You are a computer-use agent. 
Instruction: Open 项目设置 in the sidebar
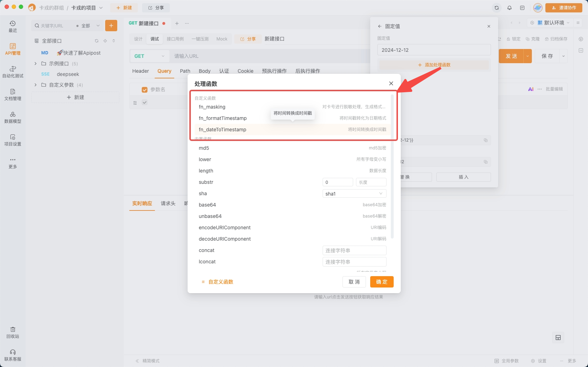point(13,140)
